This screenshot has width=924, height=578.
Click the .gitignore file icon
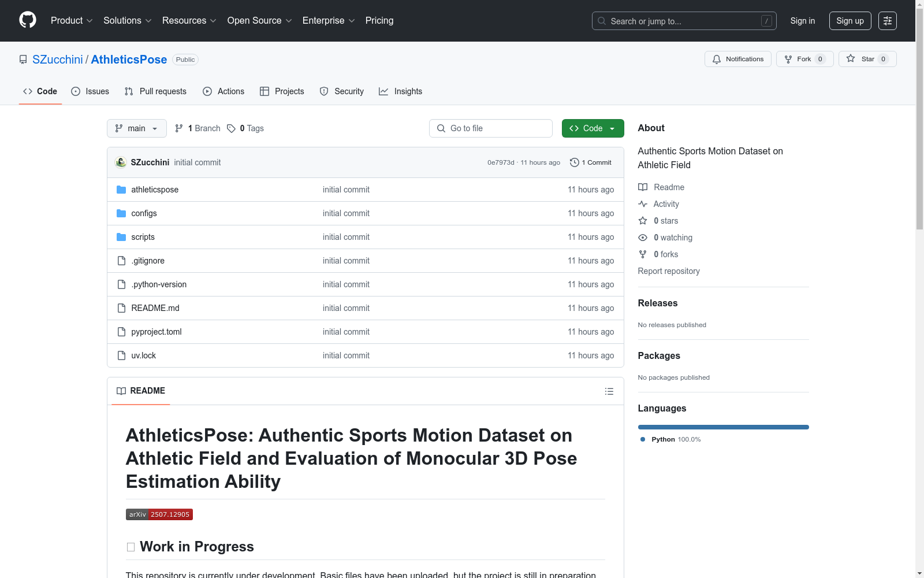click(x=121, y=261)
